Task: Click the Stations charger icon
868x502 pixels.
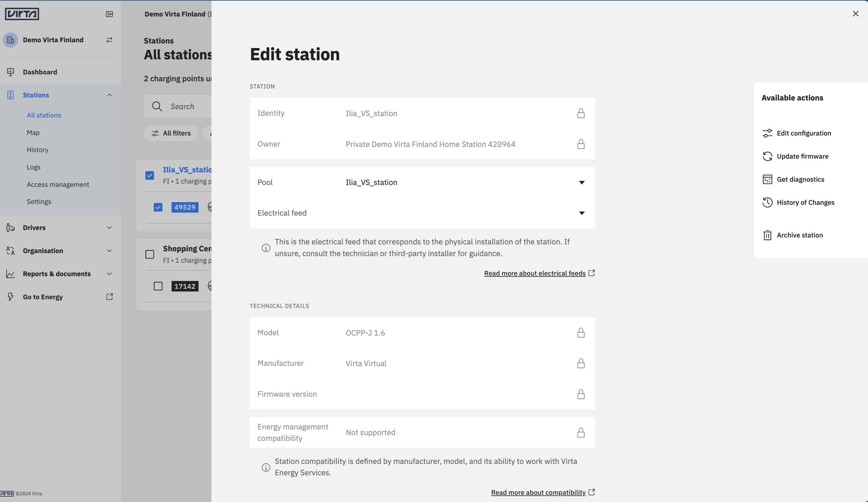Action: [x=10, y=95]
